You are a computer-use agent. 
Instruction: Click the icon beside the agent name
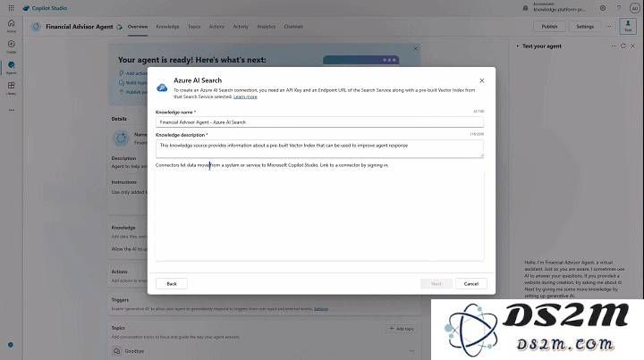point(119,27)
